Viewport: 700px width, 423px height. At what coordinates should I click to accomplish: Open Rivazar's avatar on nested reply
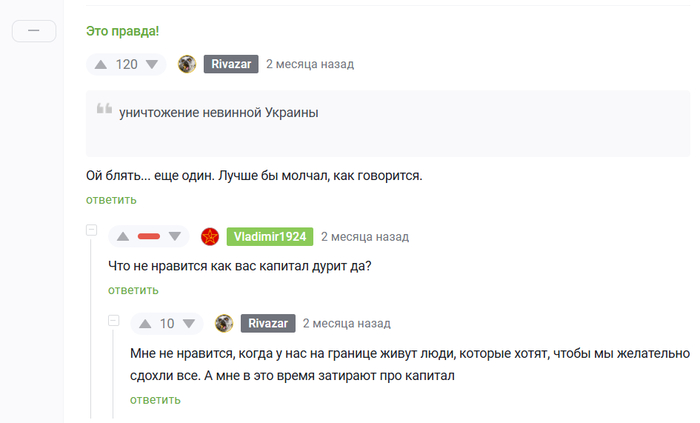224,323
